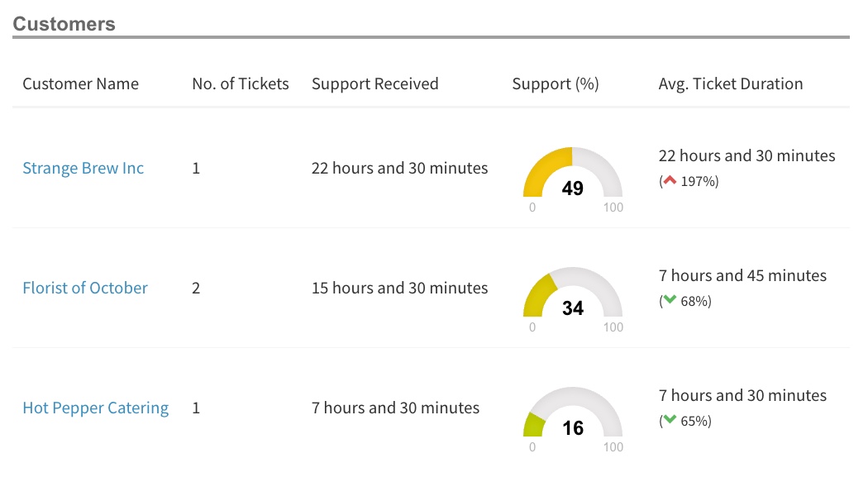This screenshot has height=477, width=868.
Task: Click the Support Received column header
Action: [375, 83]
